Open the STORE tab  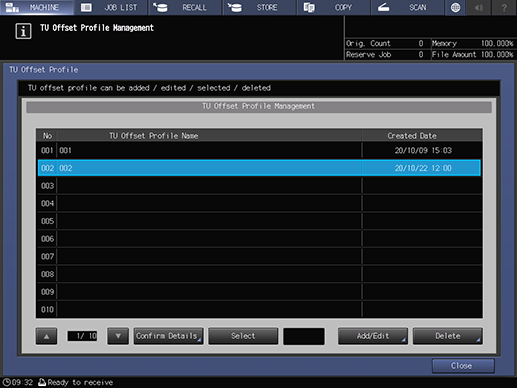(260, 7)
